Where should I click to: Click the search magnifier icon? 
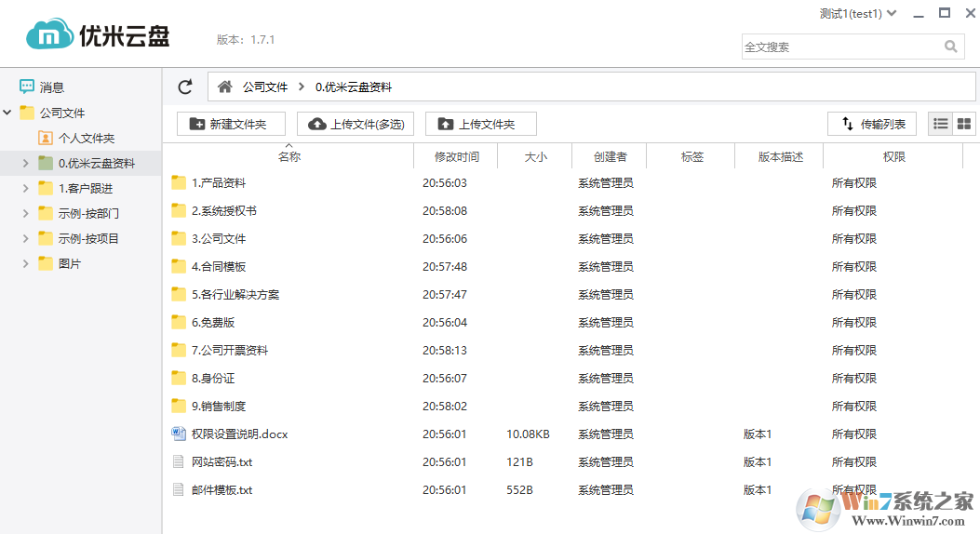950,47
